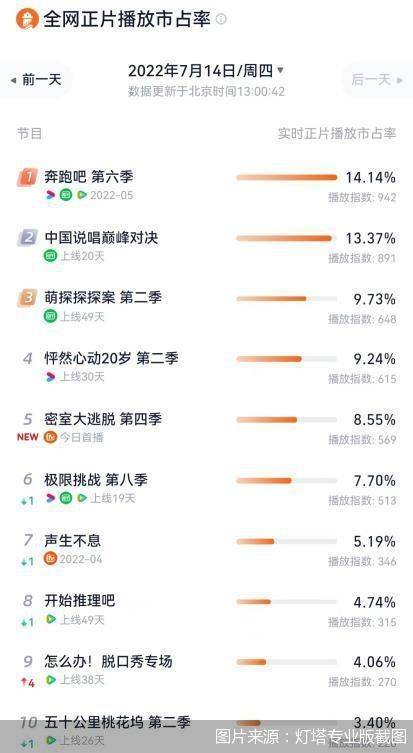This screenshot has width=413, height=753.
Task: Open the 极限挑战 第八季 entry
Action: pos(206,488)
